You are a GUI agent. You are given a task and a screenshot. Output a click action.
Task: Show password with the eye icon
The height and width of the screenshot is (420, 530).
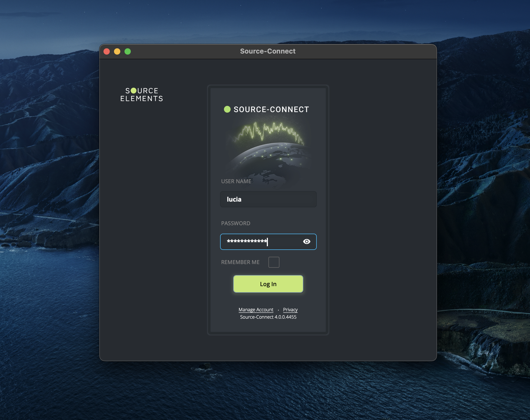[306, 241]
